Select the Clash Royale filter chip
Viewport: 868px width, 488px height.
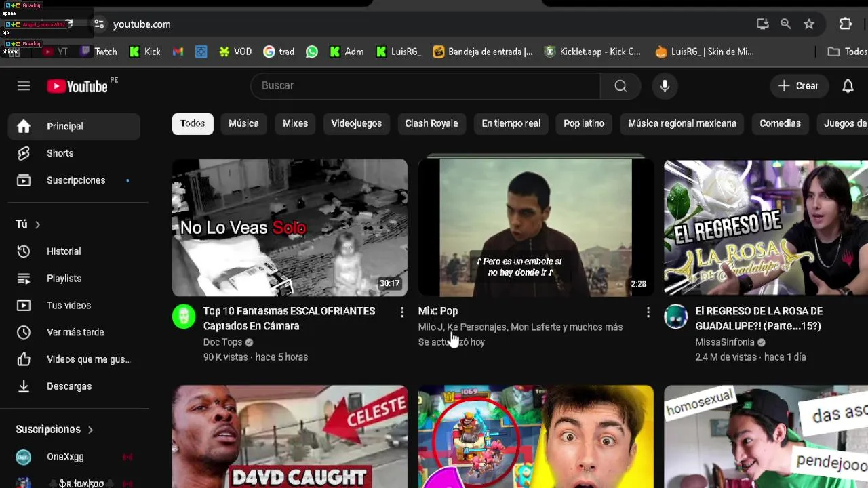tap(431, 123)
